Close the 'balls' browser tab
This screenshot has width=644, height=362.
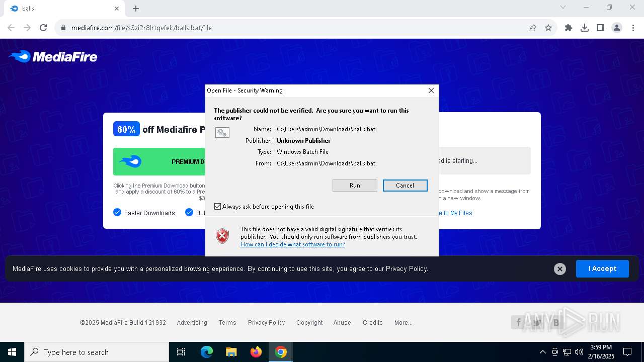[117, 9]
